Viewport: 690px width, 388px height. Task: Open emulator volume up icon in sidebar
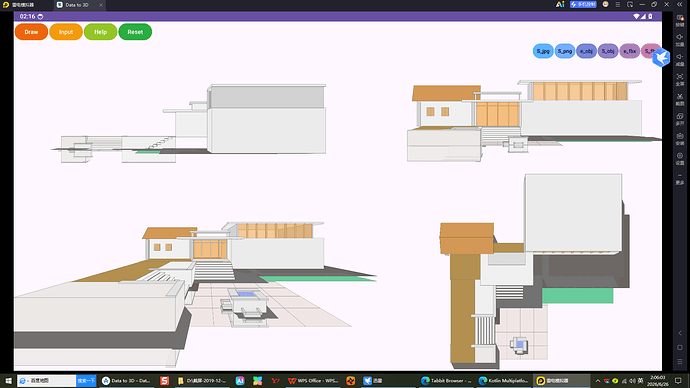click(680, 40)
